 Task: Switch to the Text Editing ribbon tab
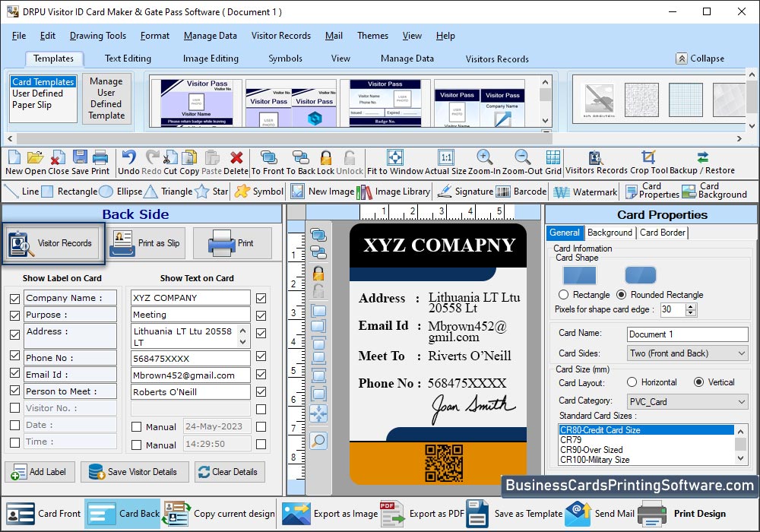pos(128,59)
